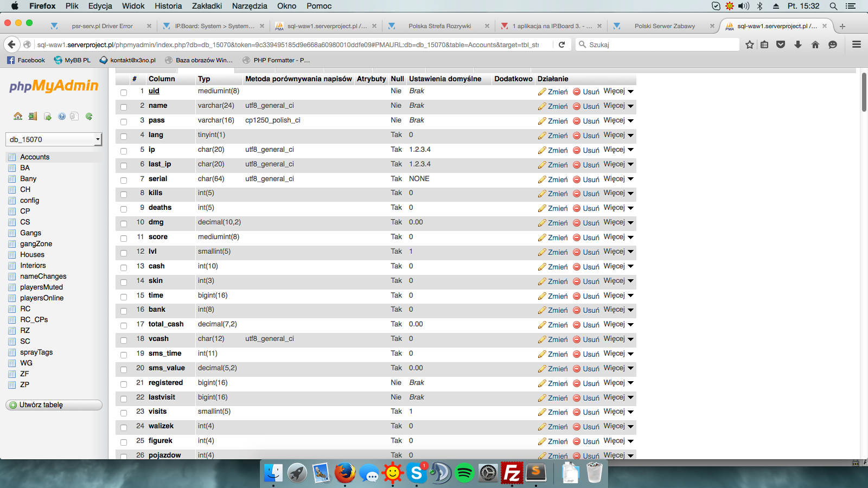This screenshot has height=488, width=868.
Task: Reload navigation panel with green refresh icon
Action: [89, 116]
